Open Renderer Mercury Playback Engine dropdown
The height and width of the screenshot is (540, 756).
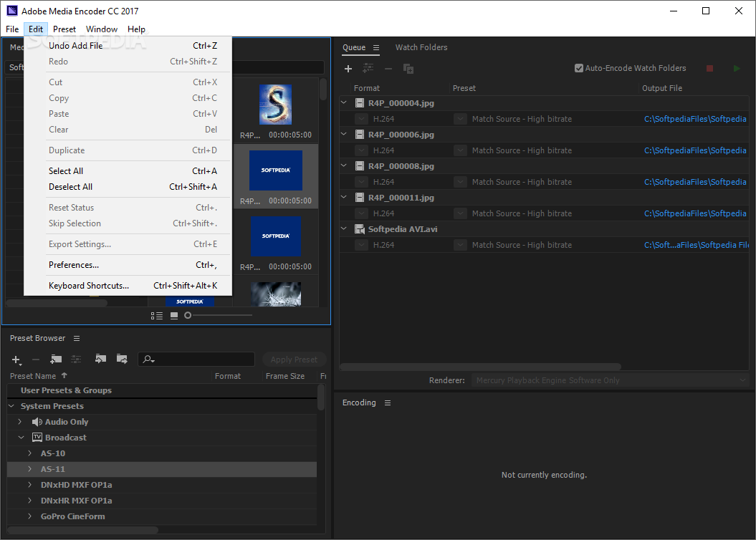pos(610,380)
